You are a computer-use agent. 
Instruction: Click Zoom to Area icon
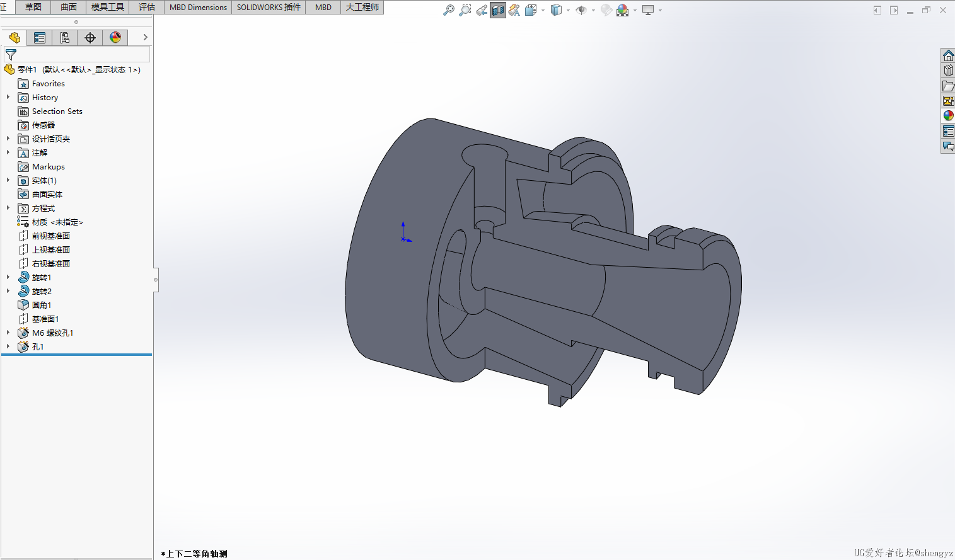coord(465,10)
